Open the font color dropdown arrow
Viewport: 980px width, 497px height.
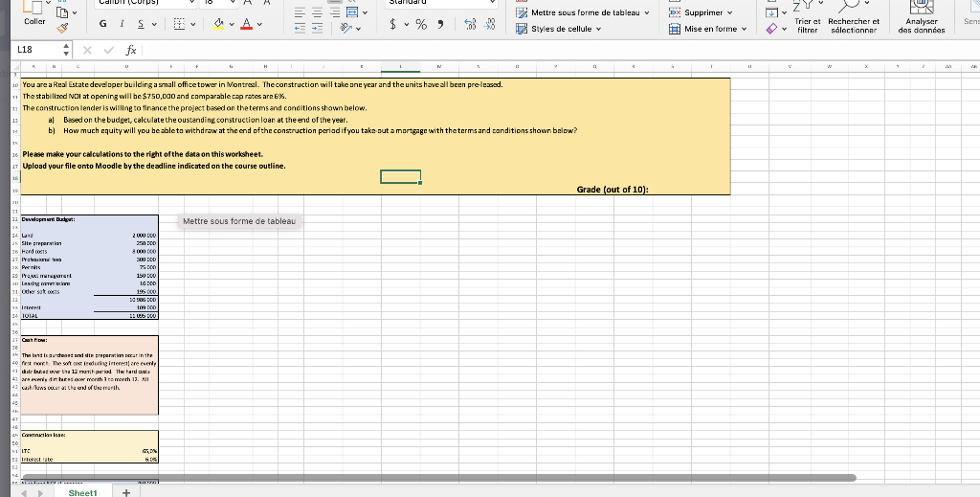[259, 24]
